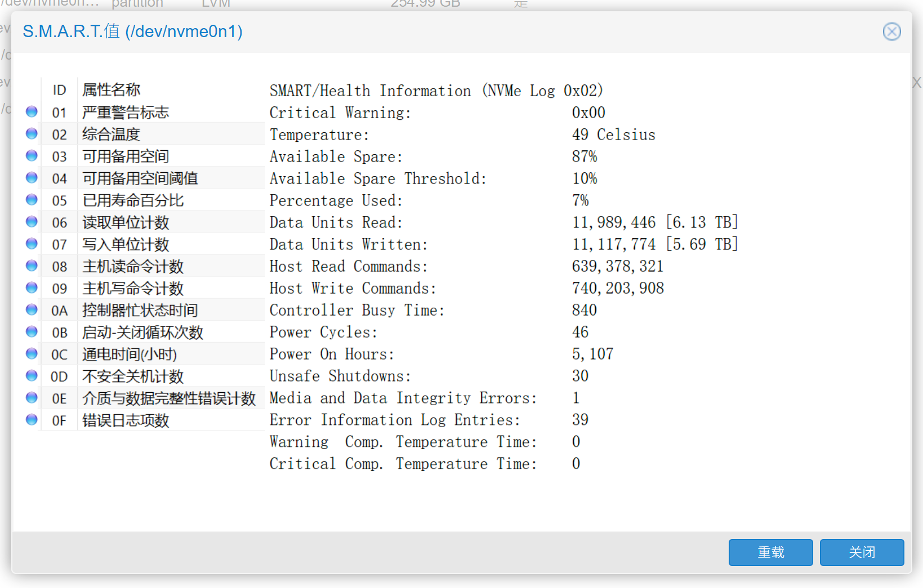Select the 可用备用空间阈值 attribute row
The height and width of the screenshot is (588, 923).
(x=140, y=178)
